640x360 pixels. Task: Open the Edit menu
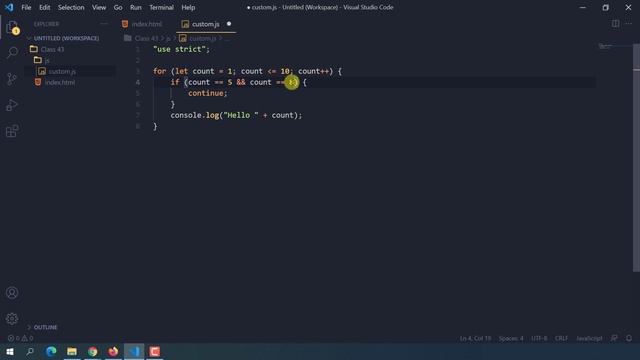coord(44,7)
